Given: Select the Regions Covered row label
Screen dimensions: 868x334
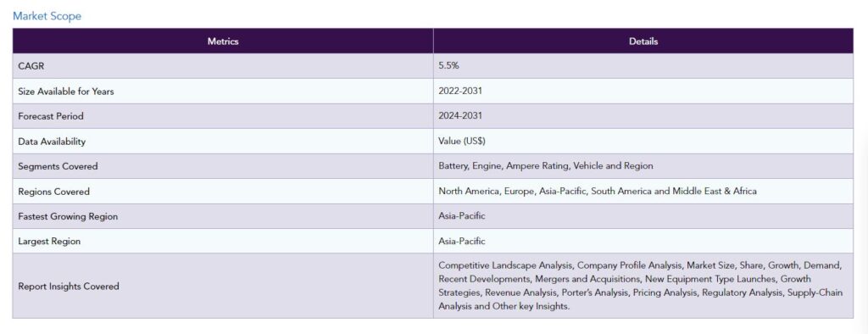Looking at the screenshot, I should [53, 192].
